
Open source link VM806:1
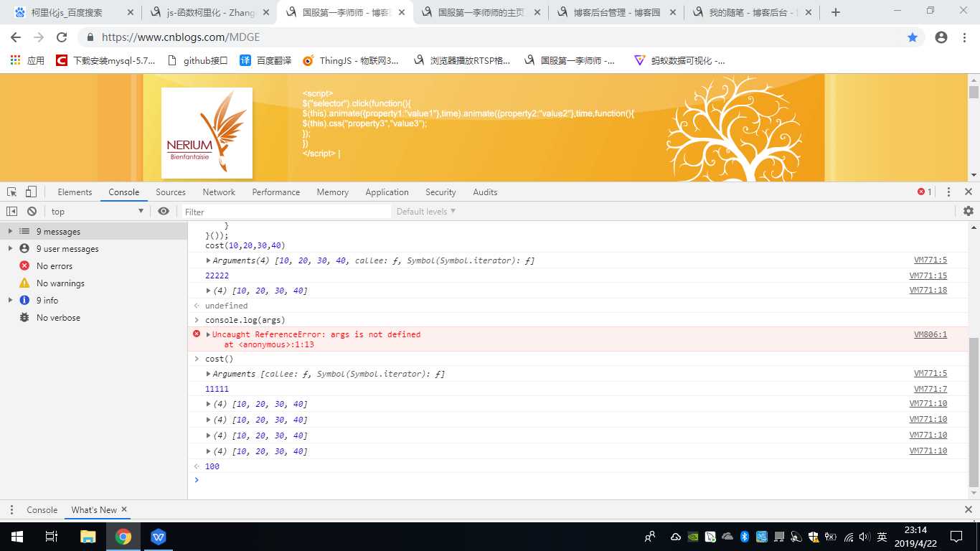pyautogui.click(x=930, y=334)
